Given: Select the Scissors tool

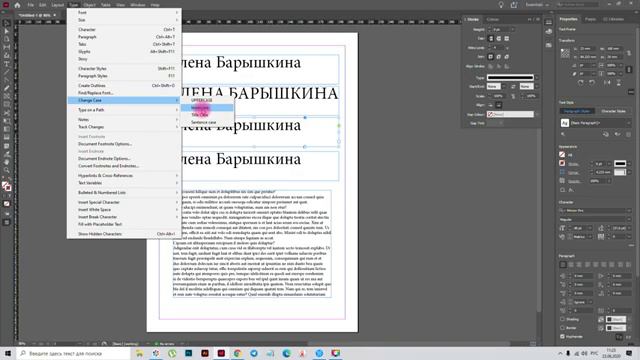Looking at the screenshot, I should pyautogui.click(x=7, y=113).
